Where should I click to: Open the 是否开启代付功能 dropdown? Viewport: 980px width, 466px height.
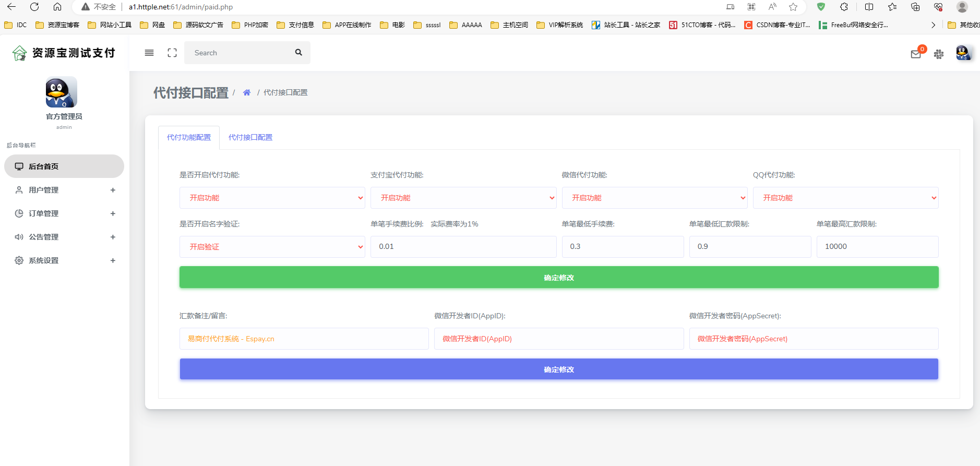(272, 198)
